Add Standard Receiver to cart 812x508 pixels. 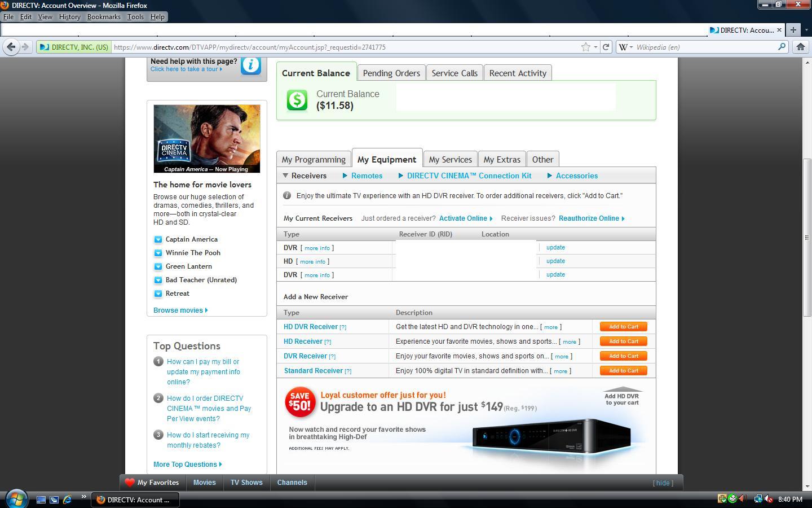coord(623,371)
